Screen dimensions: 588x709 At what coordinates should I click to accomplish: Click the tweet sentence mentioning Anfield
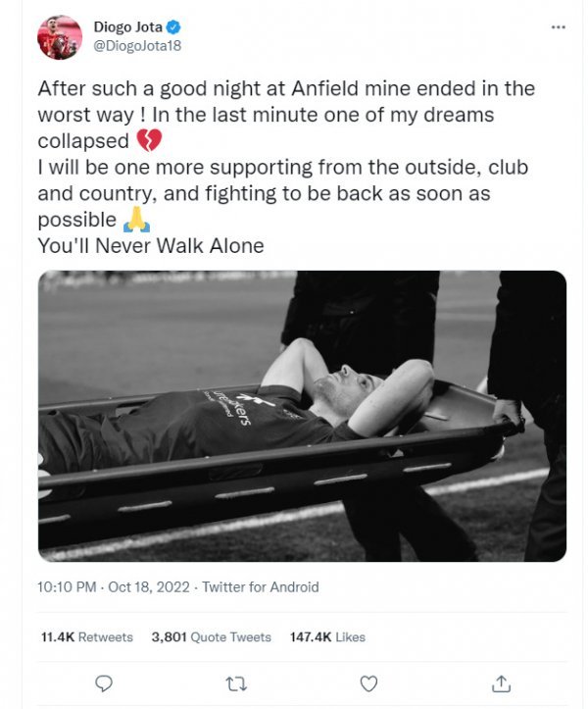[286, 88]
